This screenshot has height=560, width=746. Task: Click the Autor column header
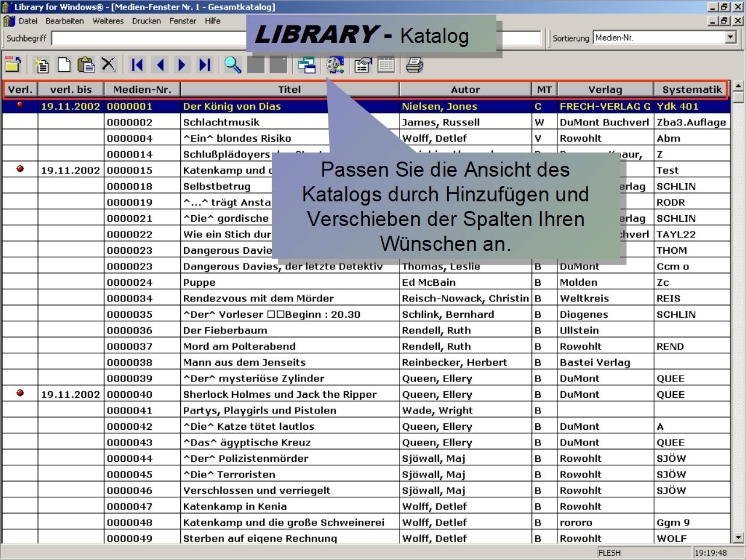point(465,90)
